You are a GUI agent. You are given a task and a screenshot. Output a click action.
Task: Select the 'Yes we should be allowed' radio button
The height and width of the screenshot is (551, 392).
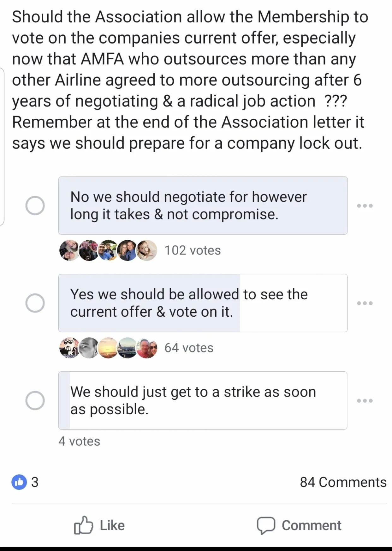35,303
